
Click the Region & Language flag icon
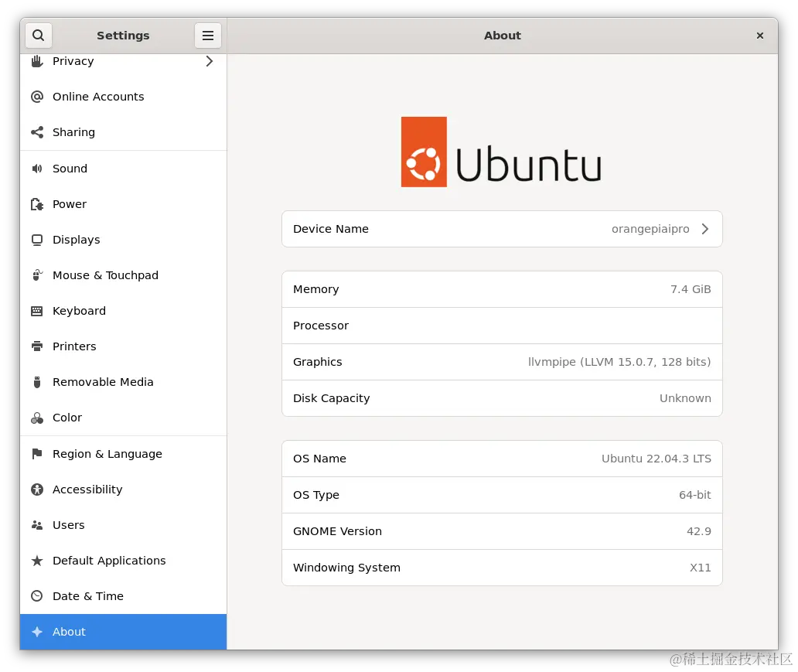[36, 454]
